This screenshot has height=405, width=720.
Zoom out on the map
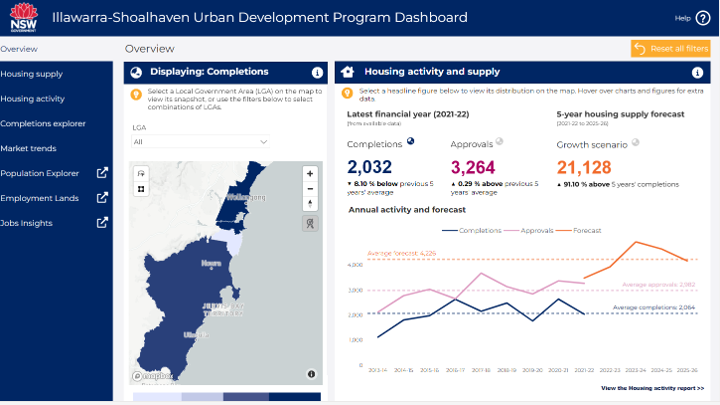(310, 188)
